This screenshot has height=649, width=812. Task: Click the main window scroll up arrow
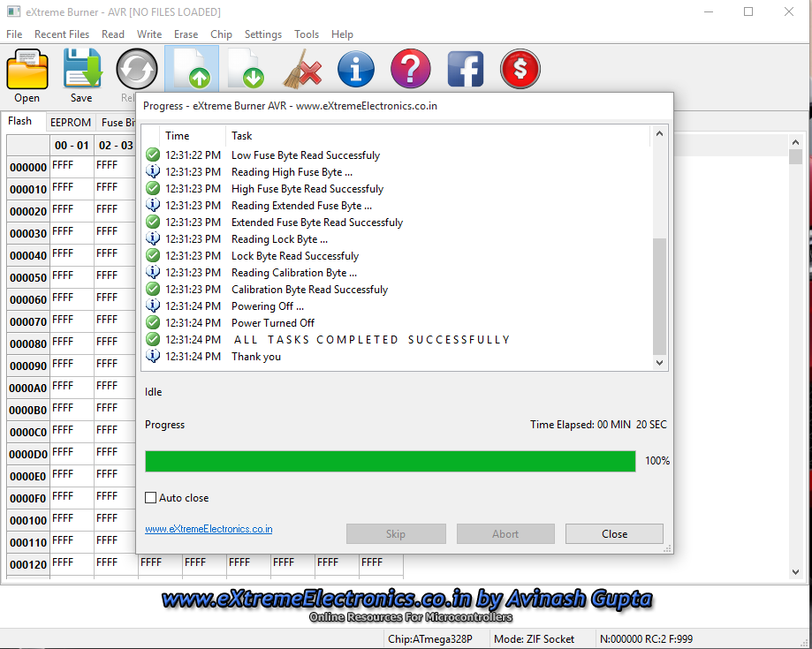coord(796,142)
